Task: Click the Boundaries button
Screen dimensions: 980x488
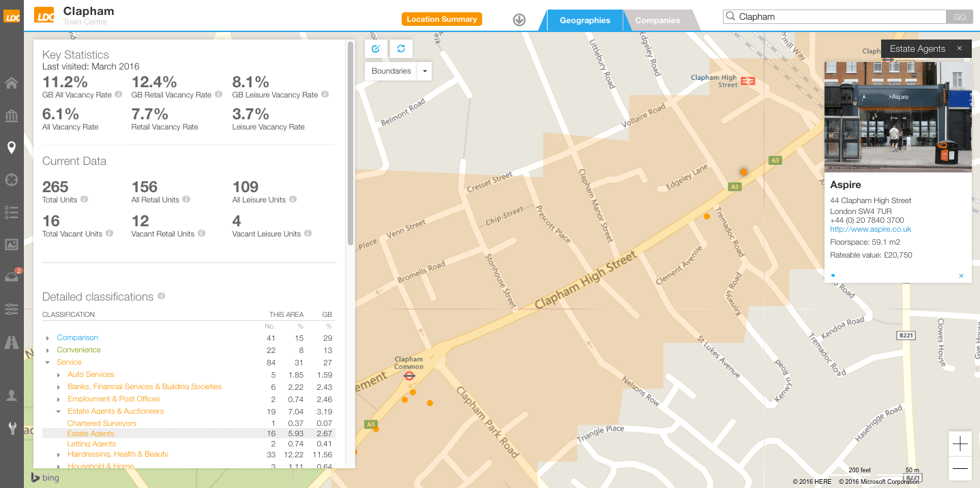Action: tap(391, 71)
